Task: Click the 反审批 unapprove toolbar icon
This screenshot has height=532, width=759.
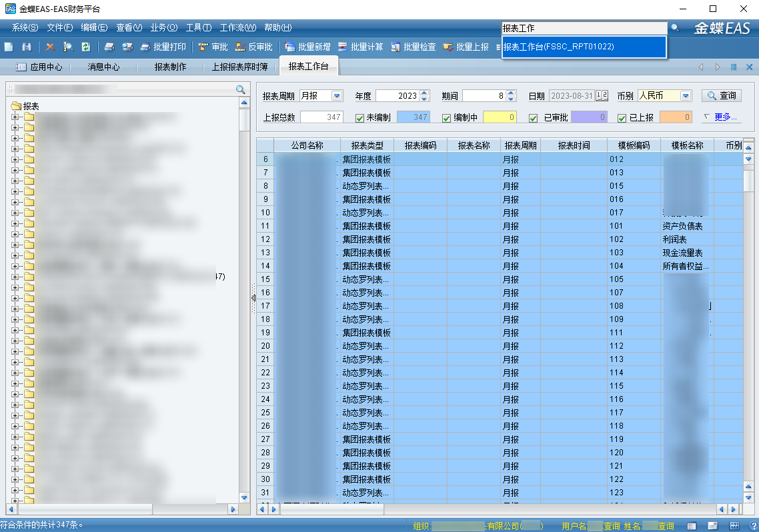Action: pyautogui.click(x=240, y=47)
